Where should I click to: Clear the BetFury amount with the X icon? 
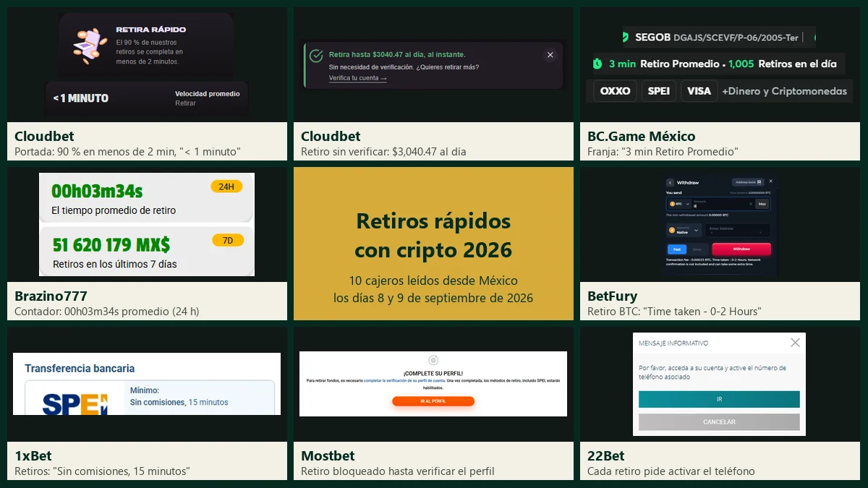point(751,204)
